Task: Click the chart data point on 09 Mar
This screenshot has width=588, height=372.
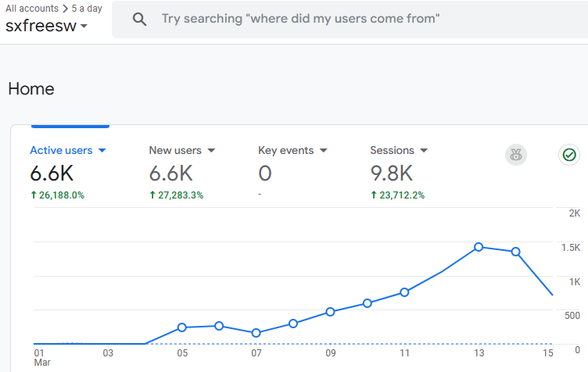Action: [330, 312]
